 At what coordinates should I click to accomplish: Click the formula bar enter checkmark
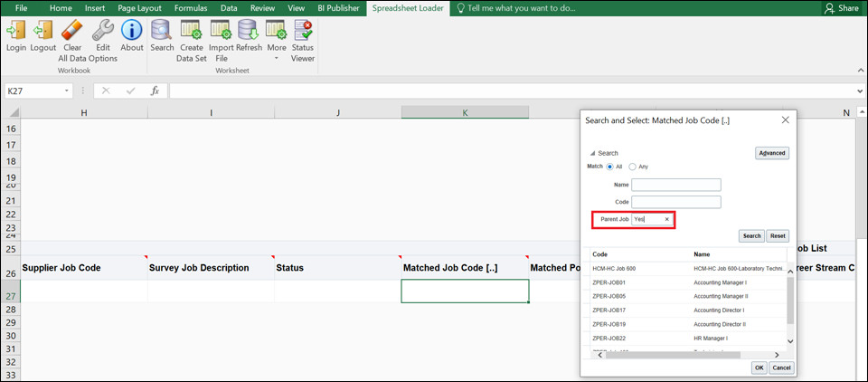[x=130, y=91]
